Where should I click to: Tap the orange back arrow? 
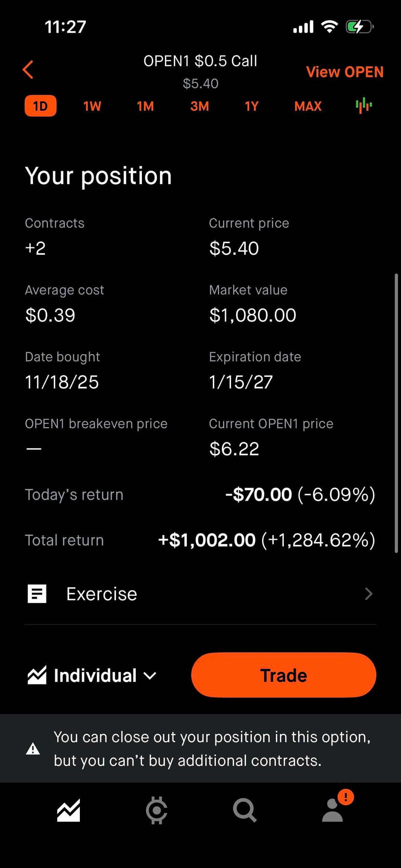coord(28,69)
